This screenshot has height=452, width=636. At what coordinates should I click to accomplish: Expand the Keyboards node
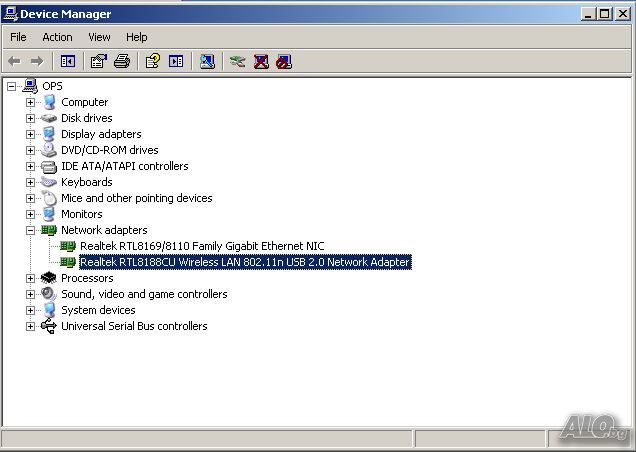click(30, 182)
